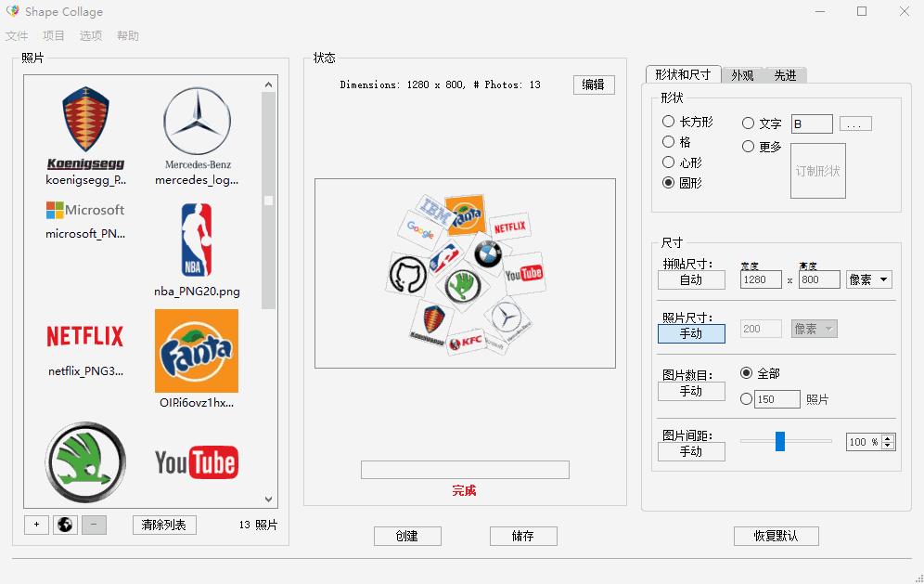This screenshot has width=924, height=584.
Task: Select the green Skoda logo thumbnail
Action: point(85,461)
